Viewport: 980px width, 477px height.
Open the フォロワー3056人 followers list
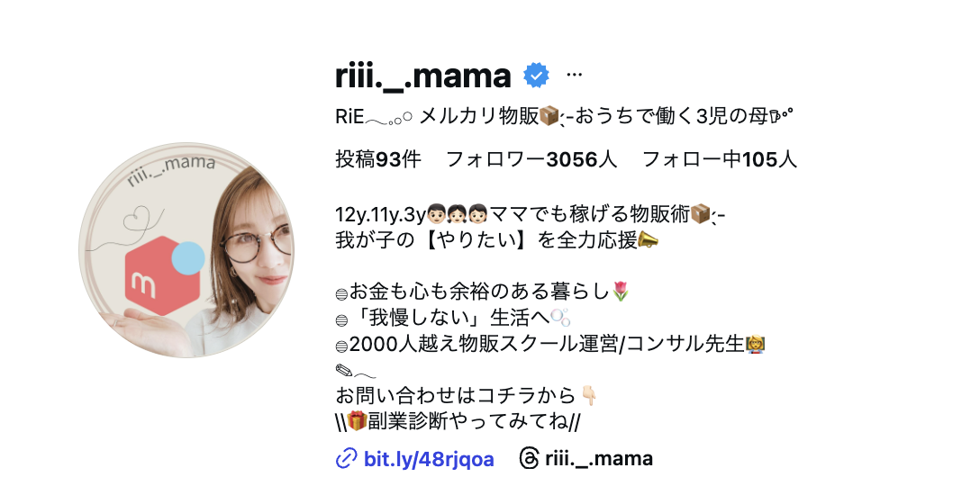[531, 160]
